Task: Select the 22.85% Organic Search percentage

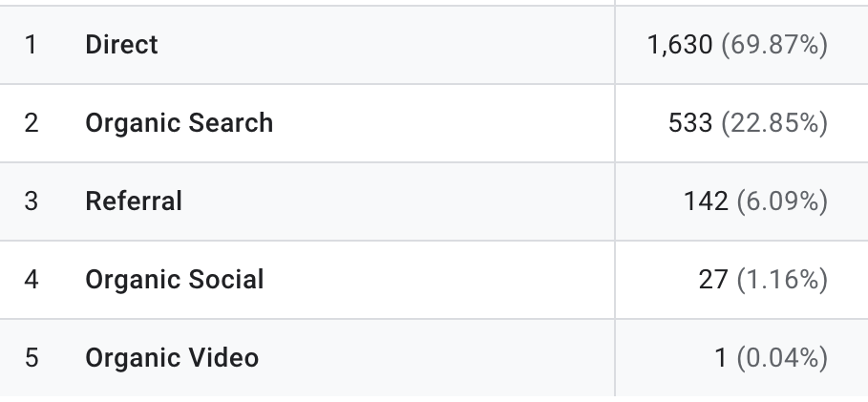Action: click(x=773, y=123)
